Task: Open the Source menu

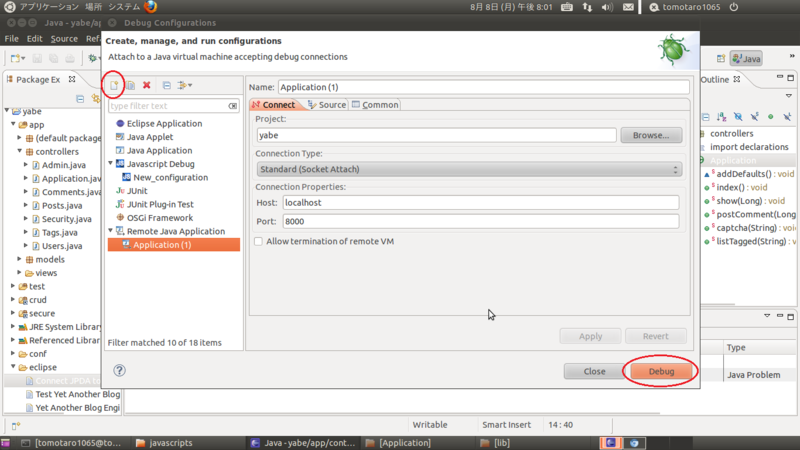Action: (x=64, y=39)
